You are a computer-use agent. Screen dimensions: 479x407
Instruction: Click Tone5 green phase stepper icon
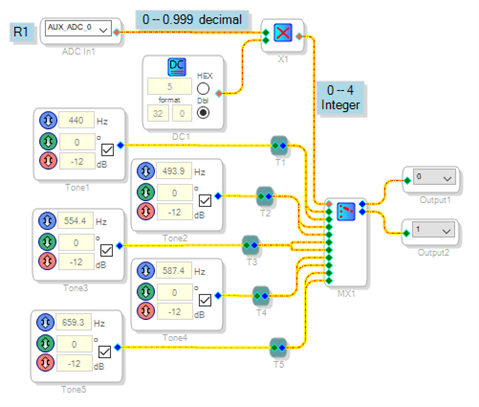[45, 343]
